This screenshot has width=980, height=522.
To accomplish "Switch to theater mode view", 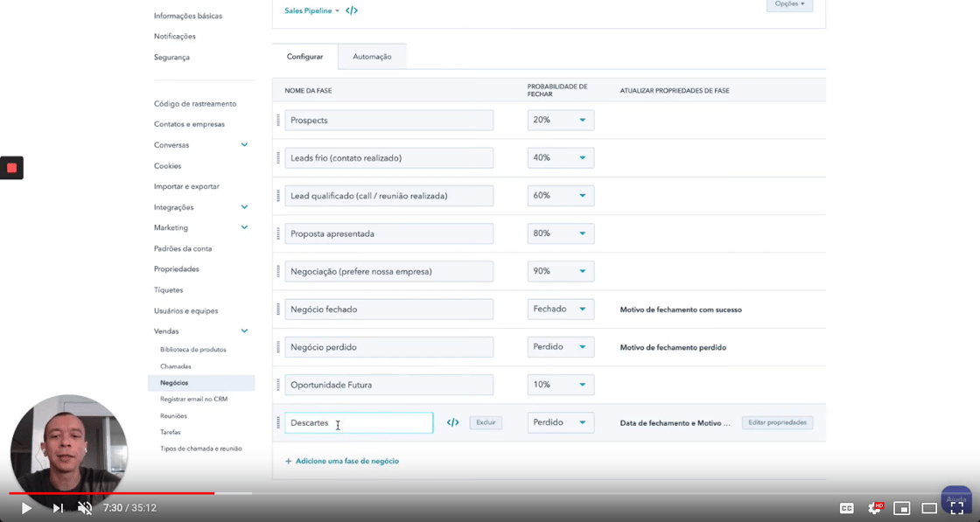I will (x=929, y=508).
